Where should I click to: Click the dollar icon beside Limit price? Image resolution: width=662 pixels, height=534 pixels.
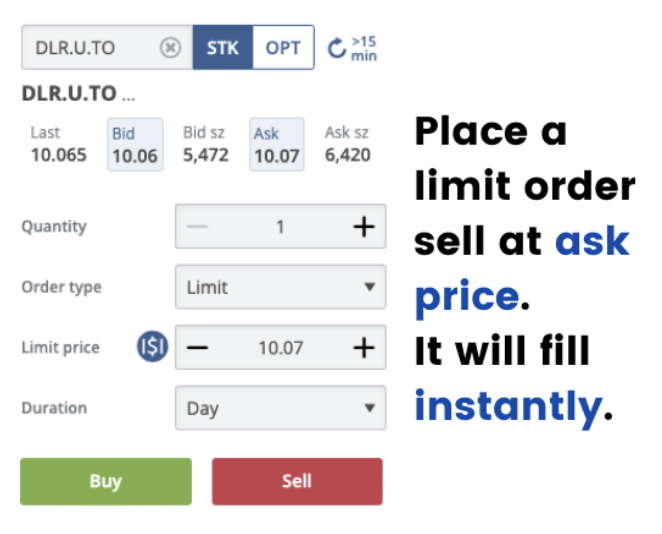pyautogui.click(x=153, y=348)
